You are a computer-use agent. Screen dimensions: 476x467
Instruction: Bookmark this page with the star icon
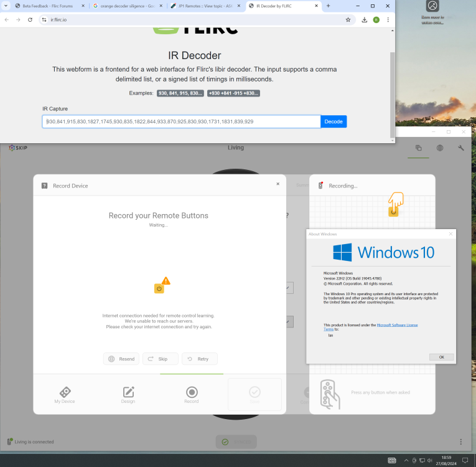pos(348,20)
